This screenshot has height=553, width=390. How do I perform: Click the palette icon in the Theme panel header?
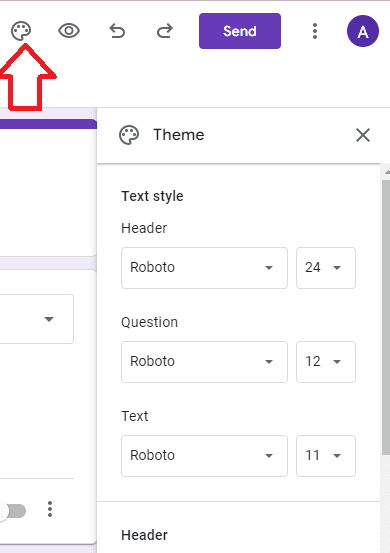129,135
